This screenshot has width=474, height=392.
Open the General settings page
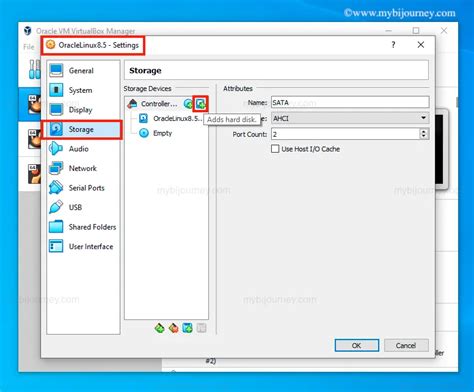pos(83,71)
